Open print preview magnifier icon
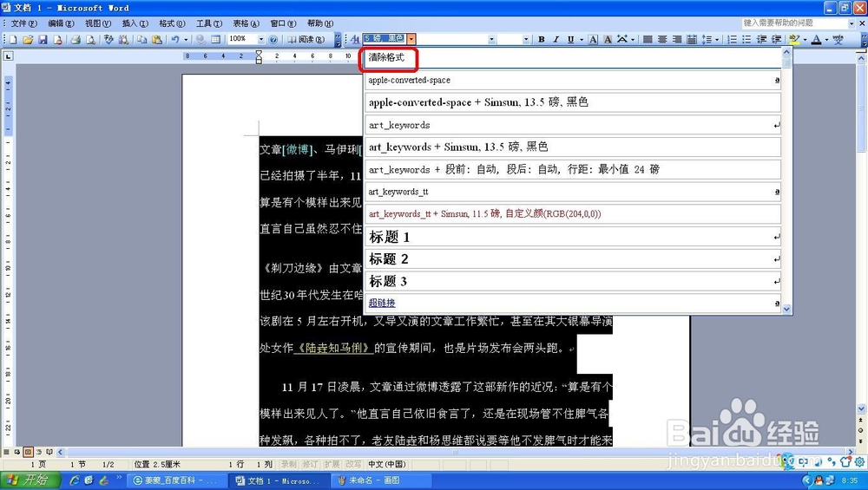This screenshot has height=490, width=868. coord(90,40)
